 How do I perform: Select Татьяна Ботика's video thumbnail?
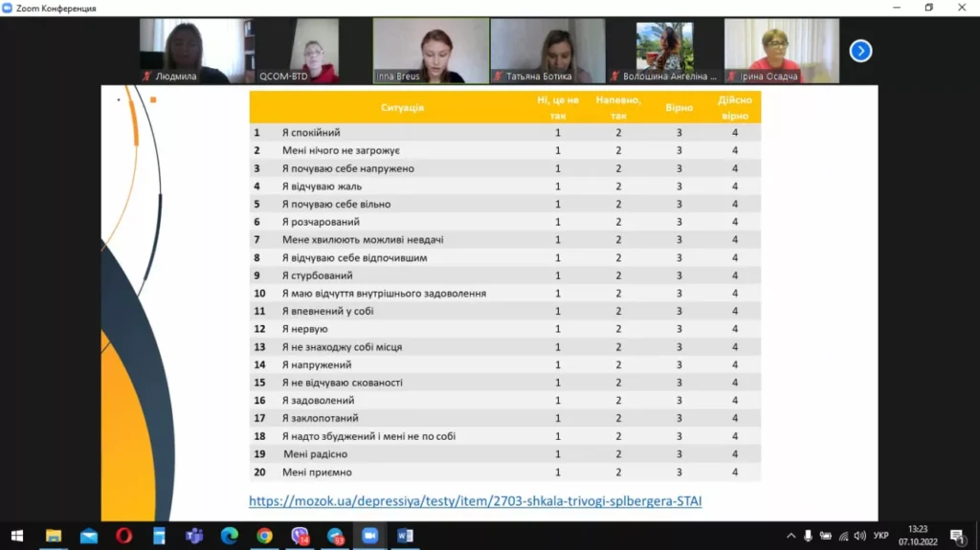548,51
